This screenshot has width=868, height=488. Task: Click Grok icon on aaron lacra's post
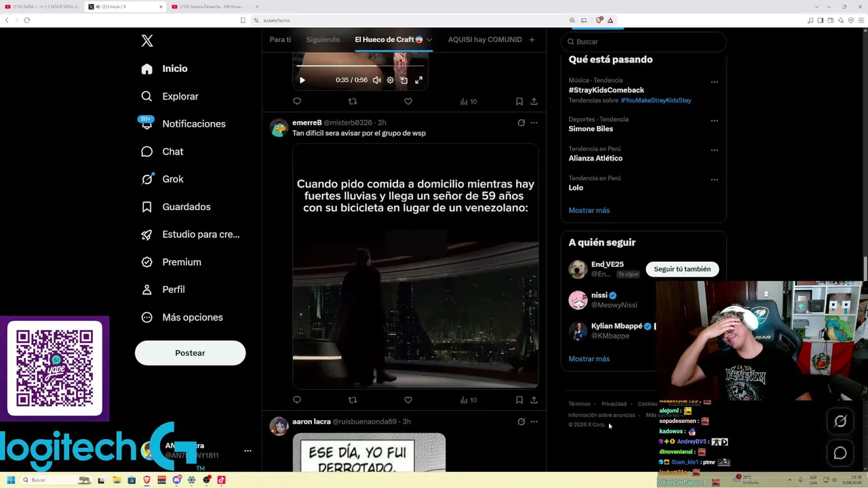[x=521, y=422]
